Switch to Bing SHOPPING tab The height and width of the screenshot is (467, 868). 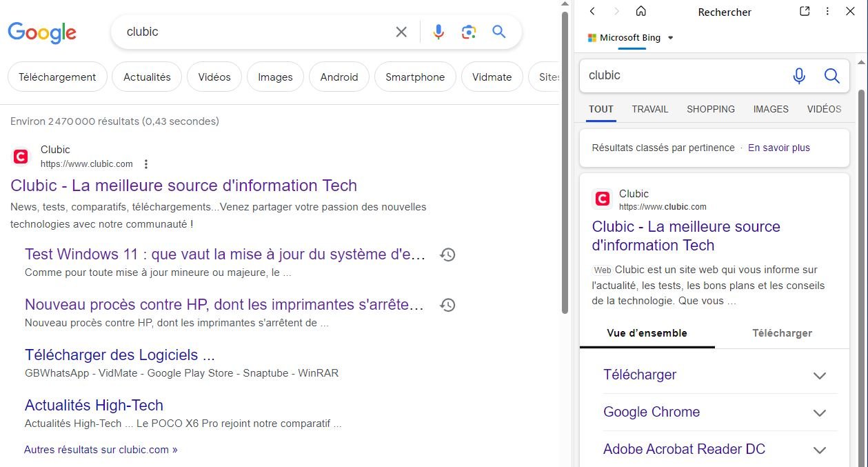(711, 109)
